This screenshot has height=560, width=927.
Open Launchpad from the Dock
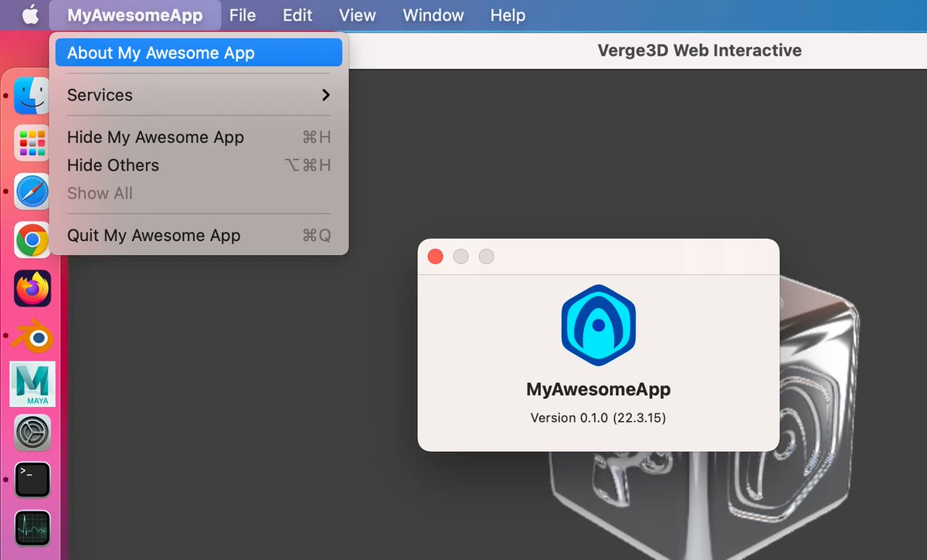(32, 143)
